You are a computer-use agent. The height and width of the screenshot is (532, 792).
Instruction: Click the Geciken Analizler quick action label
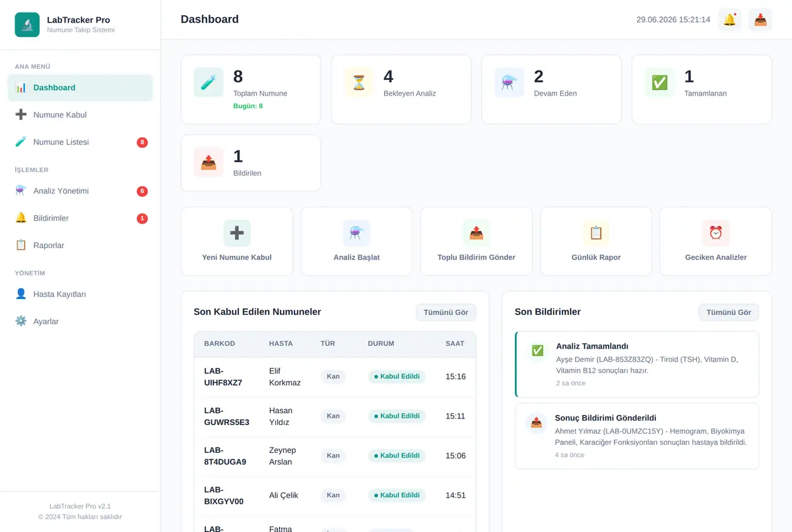coord(716,257)
